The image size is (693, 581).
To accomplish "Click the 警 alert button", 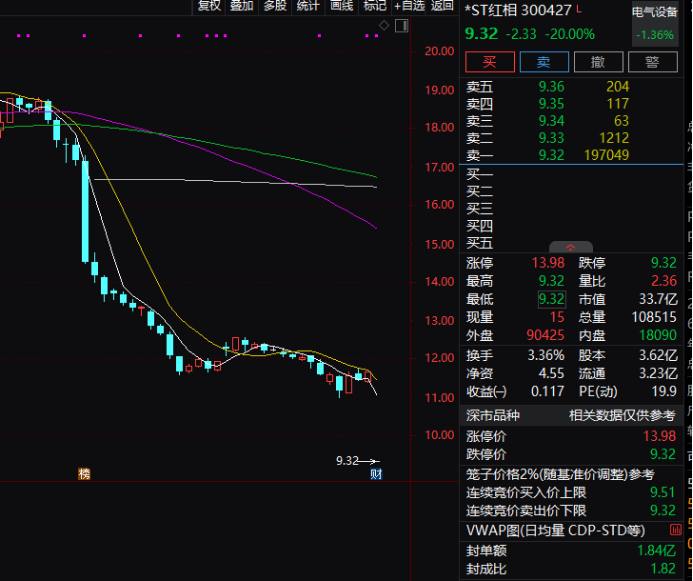I will 653,62.
